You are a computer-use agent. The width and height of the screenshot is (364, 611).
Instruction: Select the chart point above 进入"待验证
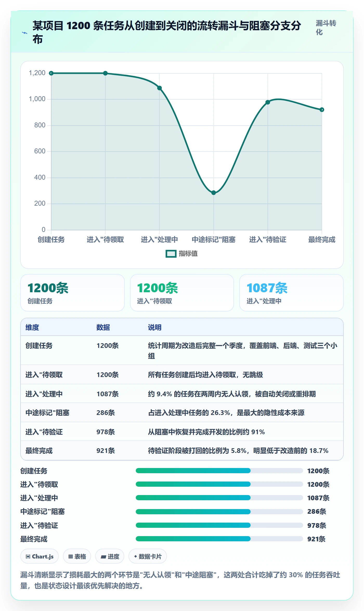point(268,102)
